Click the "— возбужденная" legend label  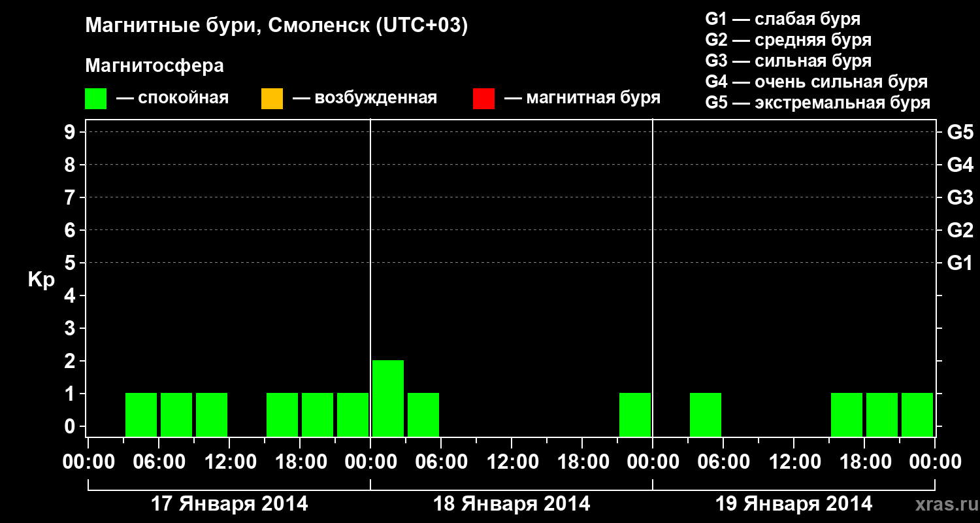pyautogui.click(x=365, y=99)
